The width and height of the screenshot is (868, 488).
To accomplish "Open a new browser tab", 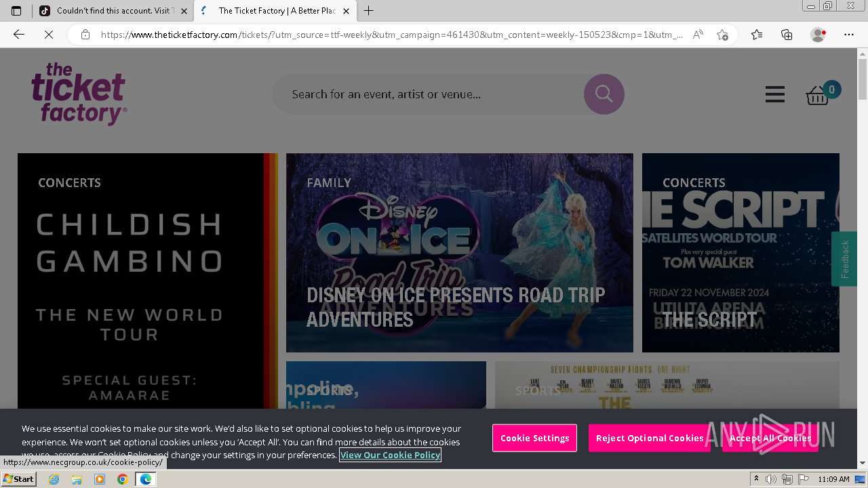I will click(x=369, y=11).
